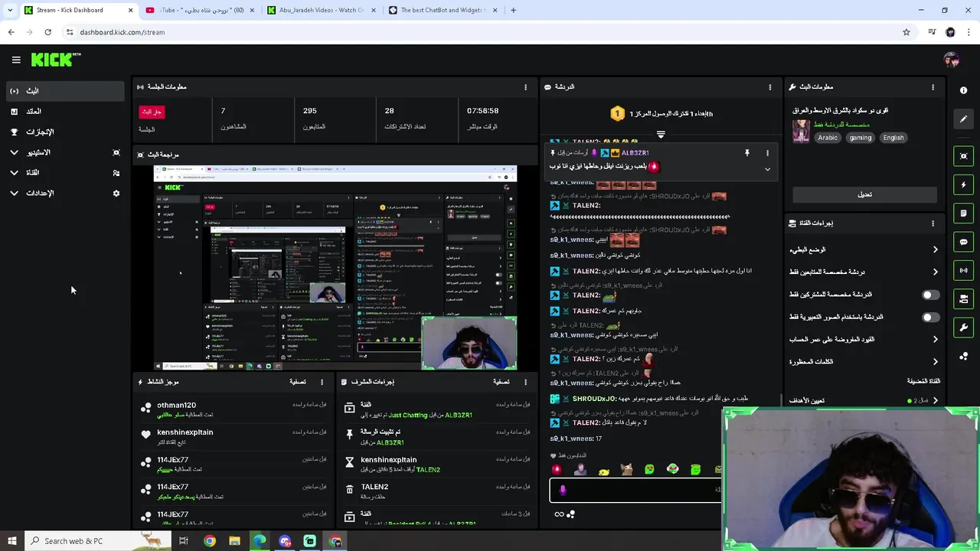Open Windows Start menu
This screenshot has height=551, width=980.
coord(11,541)
